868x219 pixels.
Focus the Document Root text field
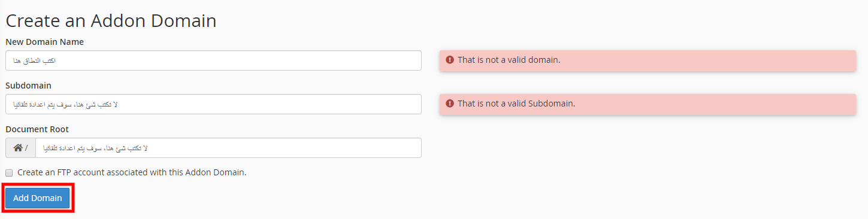tap(228, 148)
